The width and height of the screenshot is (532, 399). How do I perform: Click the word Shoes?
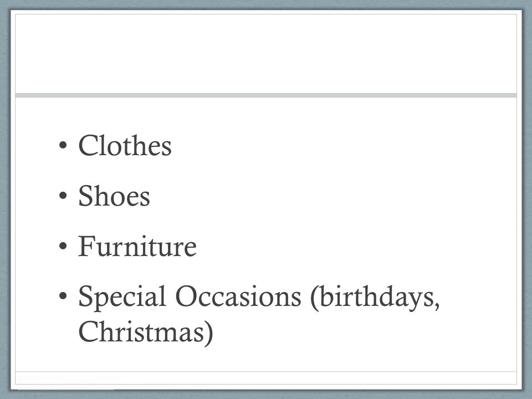pyautogui.click(x=114, y=196)
